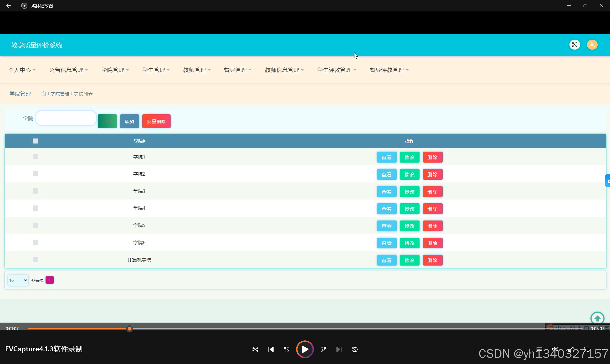Click the home icon in the breadcrumb

click(x=43, y=94)
